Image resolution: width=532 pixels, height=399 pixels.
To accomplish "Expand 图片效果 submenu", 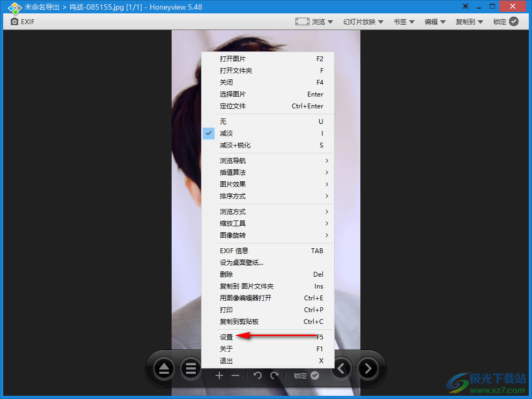I will [268, 184].
